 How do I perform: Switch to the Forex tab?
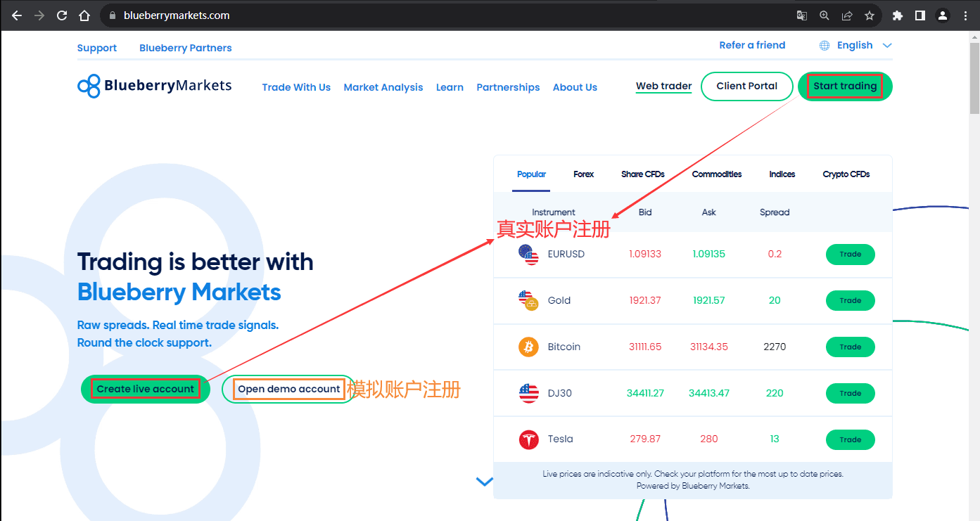pyautogui.click(x=584, y=174)
